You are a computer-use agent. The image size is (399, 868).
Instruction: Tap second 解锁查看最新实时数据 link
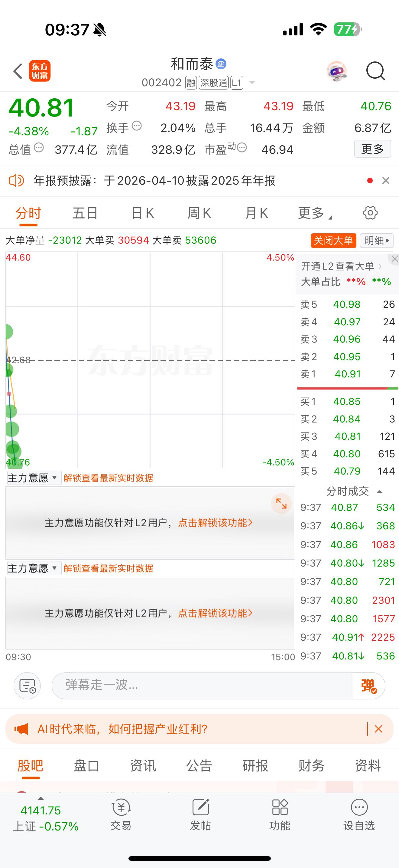pyautogui.click(x=108, y=569)
